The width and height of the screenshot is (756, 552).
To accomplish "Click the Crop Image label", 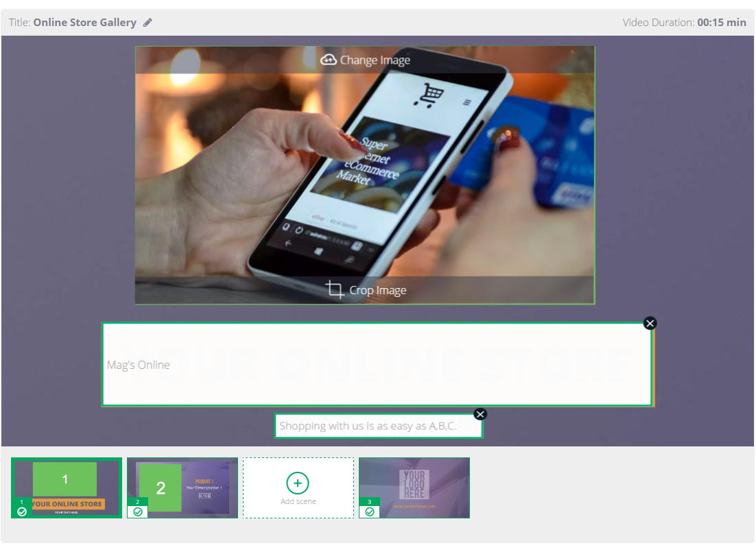I will 378,290.
